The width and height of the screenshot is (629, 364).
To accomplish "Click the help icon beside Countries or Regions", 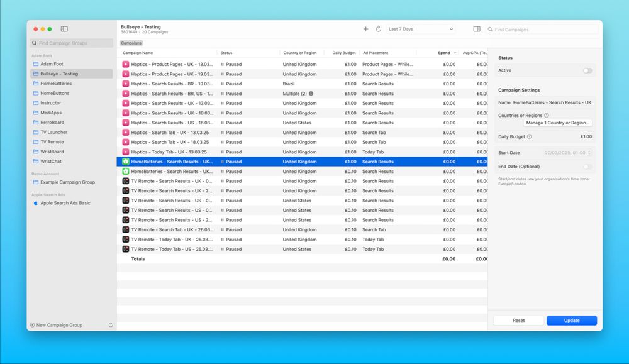I will 547,115.
